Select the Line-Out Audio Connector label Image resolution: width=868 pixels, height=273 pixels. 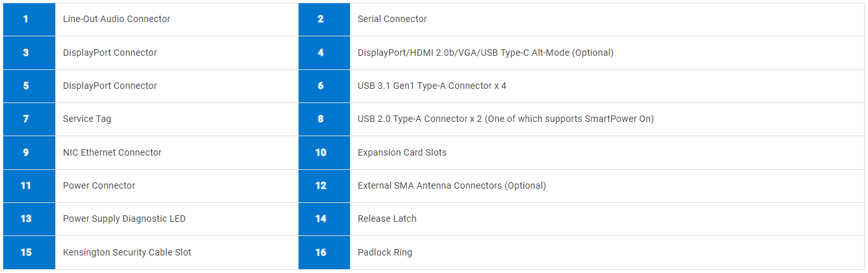coord(117,19)
